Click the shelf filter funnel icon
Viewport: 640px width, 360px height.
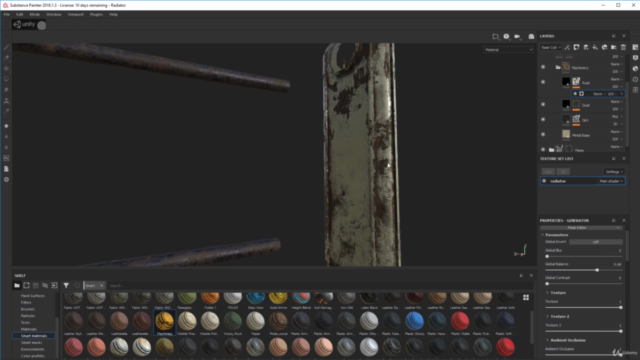(66, 285)
